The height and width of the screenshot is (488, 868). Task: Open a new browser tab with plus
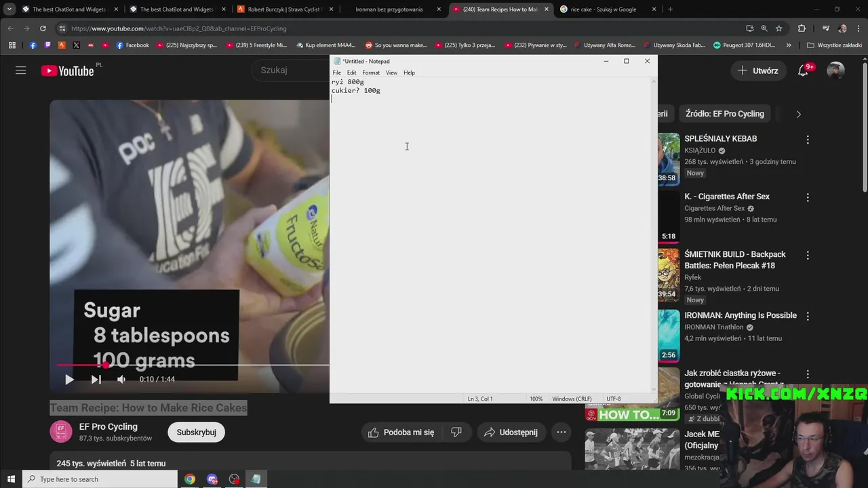[x=670, y=9]
